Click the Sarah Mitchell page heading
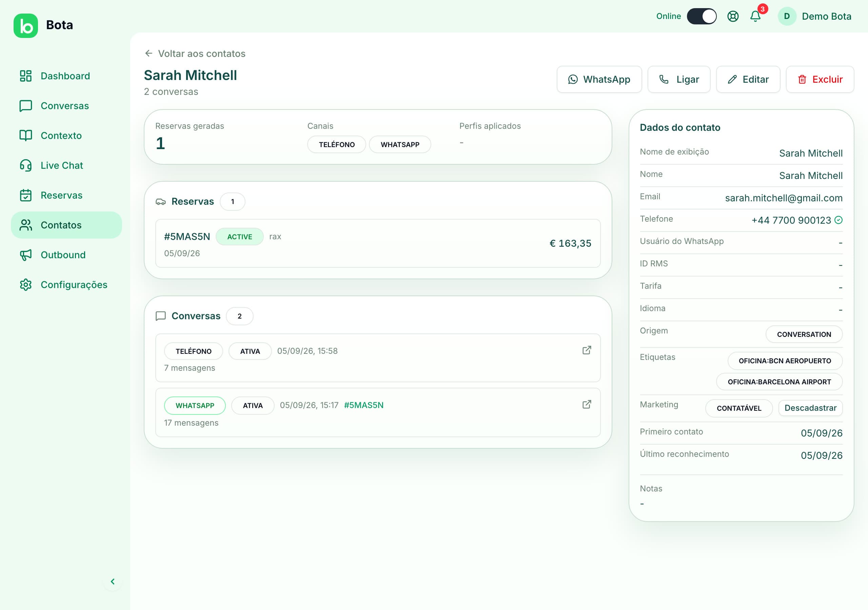868x610 pixels. 191,76
